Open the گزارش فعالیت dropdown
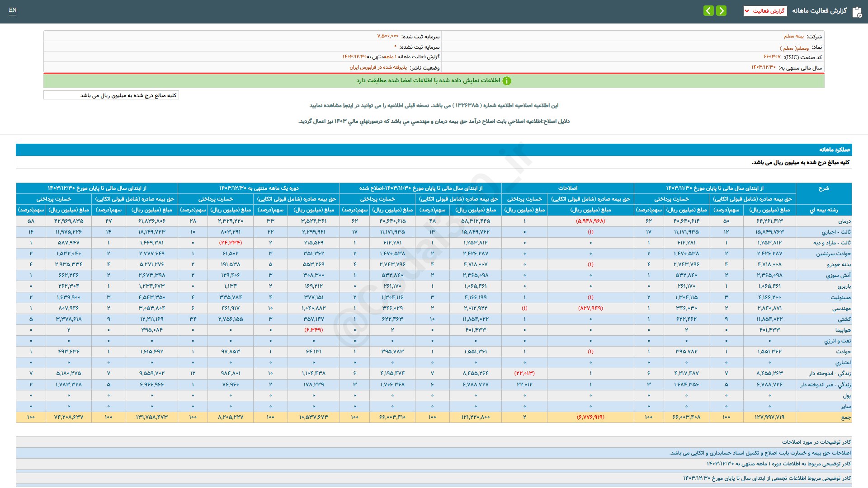The height and width of the screenshot is (488, 868). point(765,11)
